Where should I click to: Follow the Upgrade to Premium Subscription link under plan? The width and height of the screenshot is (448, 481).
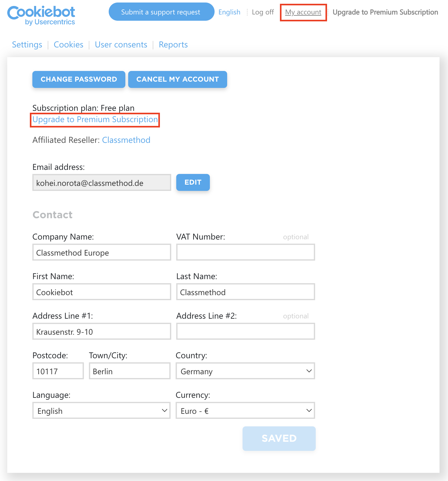pyautogui.click(x=95, y=119)
